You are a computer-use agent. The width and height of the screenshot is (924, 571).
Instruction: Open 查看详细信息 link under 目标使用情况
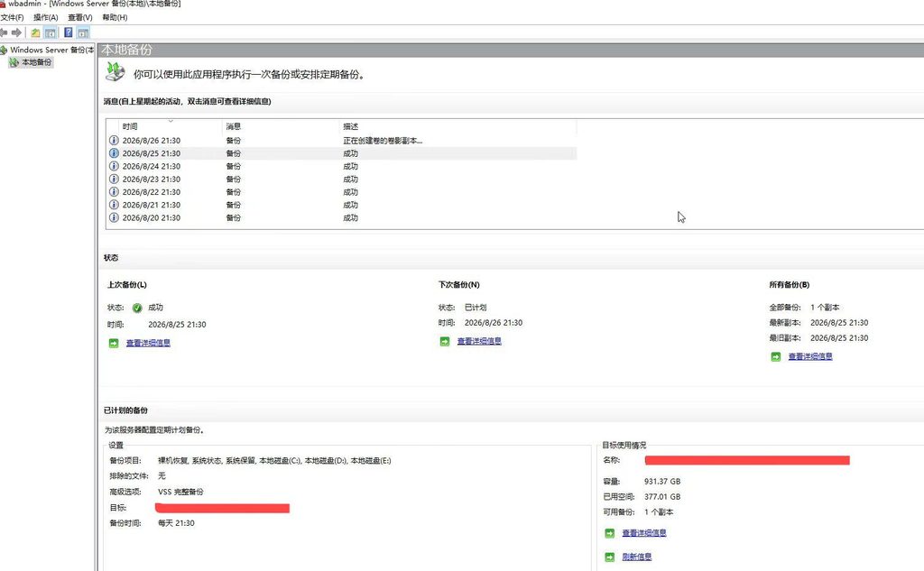pyautogui.click(x=644, y=533)
